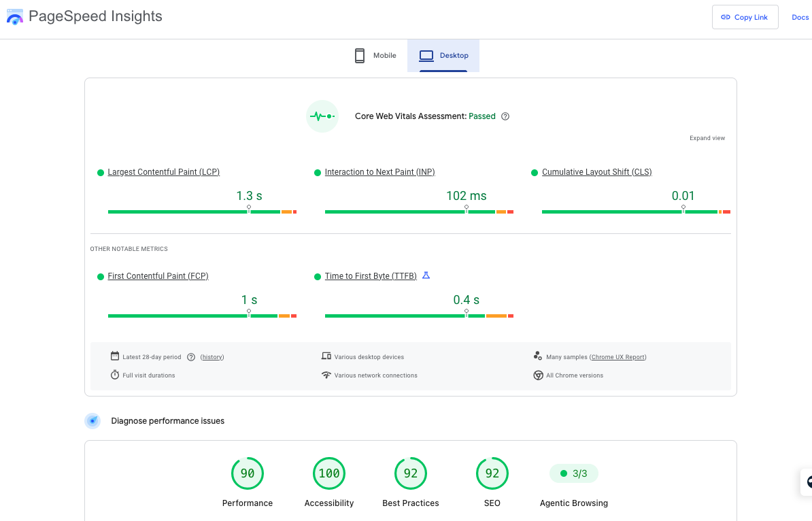This screenshot has height=521, width=812.
Task: Click the calendar icon by Latest 28-day period
Action: (x=115, y=356)
